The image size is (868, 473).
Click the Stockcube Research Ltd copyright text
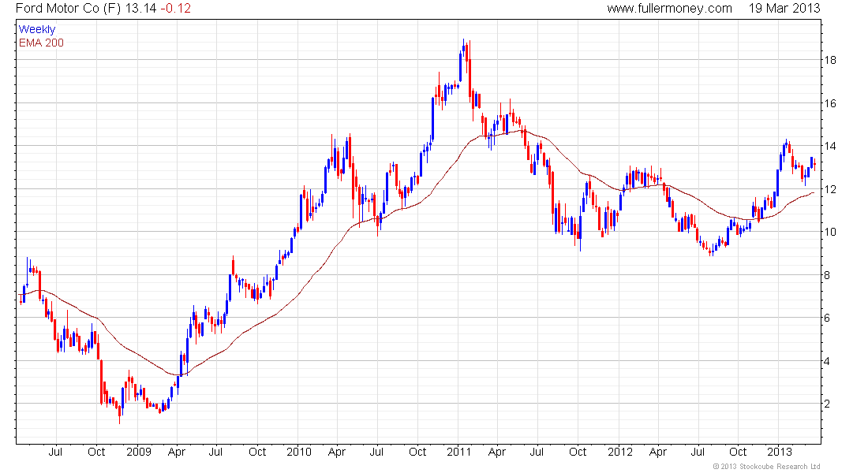pyautogui.click(x=766, y=467)
